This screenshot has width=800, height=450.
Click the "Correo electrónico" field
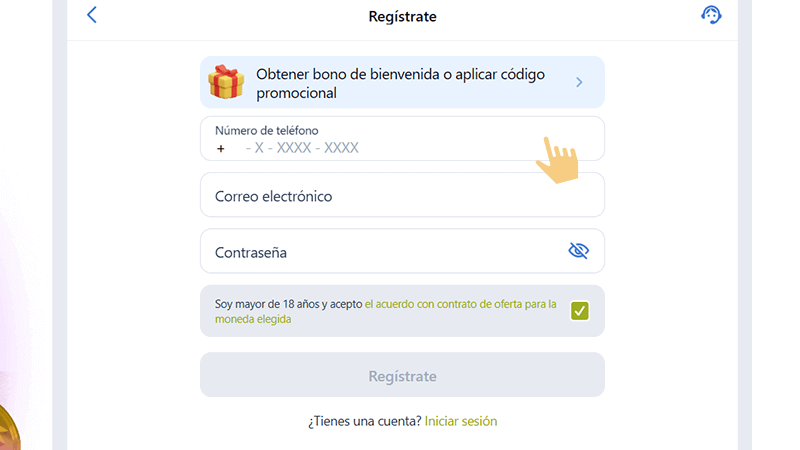point(400,195)
